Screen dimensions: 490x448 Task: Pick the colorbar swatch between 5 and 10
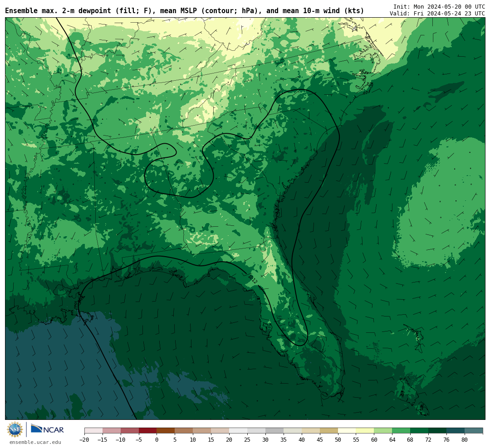coord(184,431)
